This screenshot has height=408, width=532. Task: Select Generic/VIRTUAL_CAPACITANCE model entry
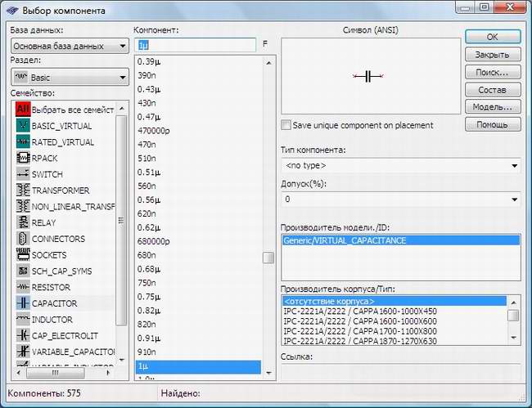[401, 240]
